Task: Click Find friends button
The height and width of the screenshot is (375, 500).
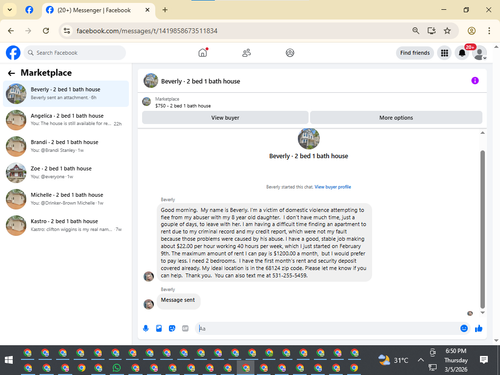Action: 415,53
